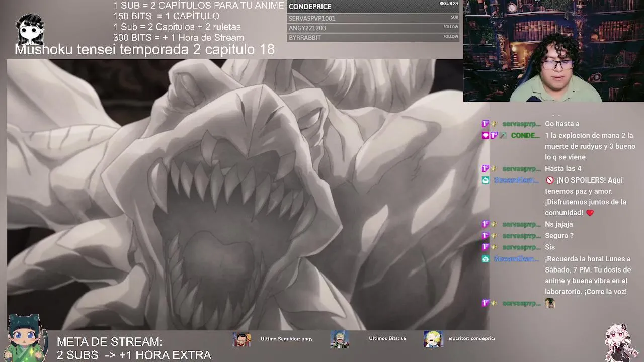Viewport: 644px width, 362px height.
Task: Click the message '1 la explocion de mana'
Action: coord(589,146)
